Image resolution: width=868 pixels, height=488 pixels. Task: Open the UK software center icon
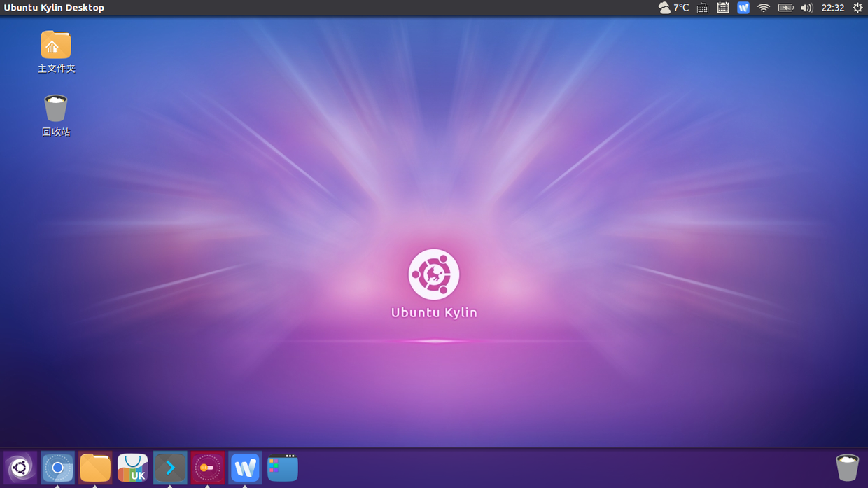132,468
